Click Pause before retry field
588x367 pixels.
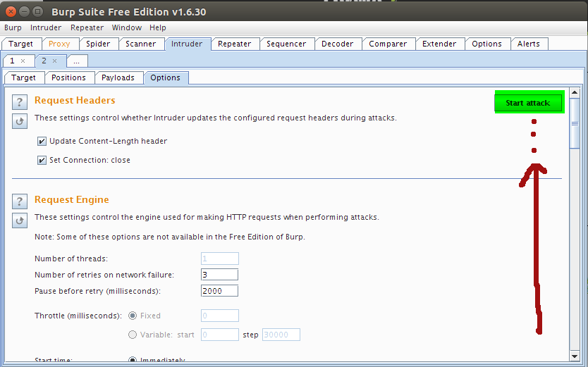pos(219,291)
